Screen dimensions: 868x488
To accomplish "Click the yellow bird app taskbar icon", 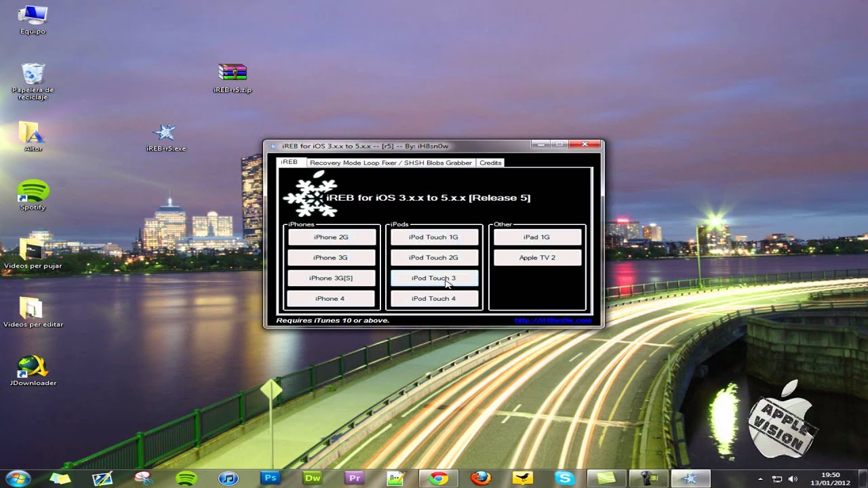I will pos(523,478).
